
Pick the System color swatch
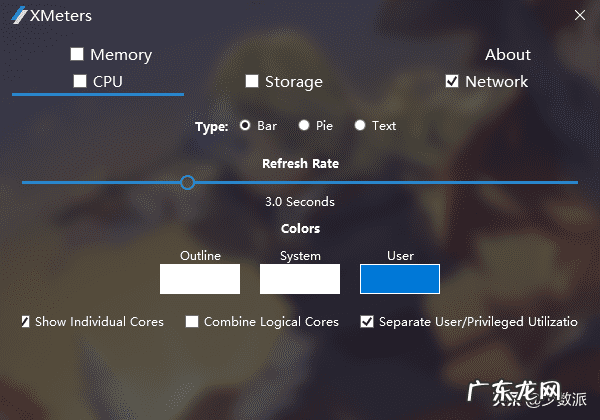(x=300, y=279)
